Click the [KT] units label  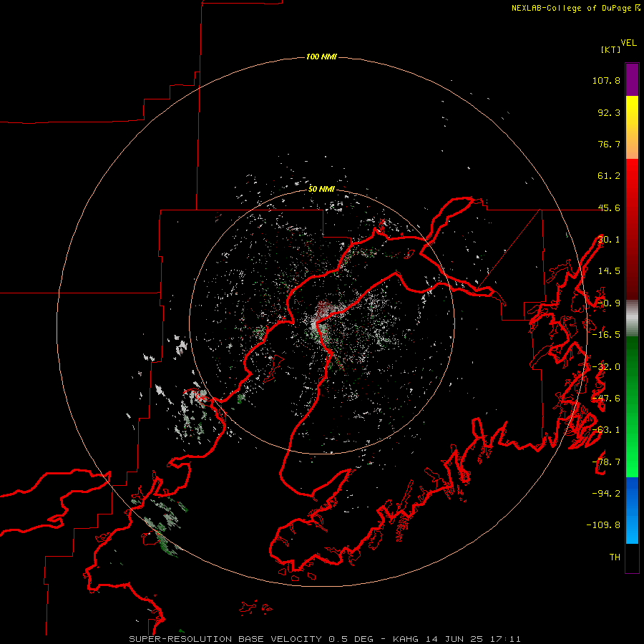coord(610,49)
